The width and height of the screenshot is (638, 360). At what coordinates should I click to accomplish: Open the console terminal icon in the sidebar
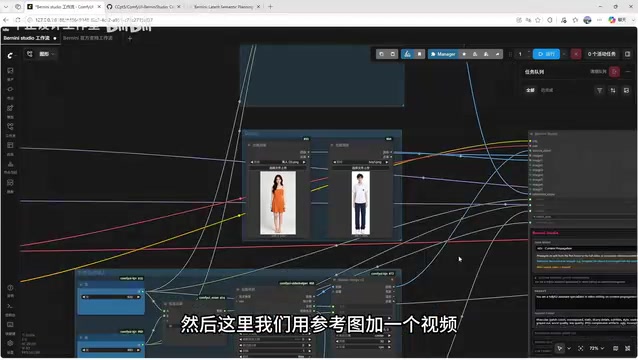[x=10, y=306]
